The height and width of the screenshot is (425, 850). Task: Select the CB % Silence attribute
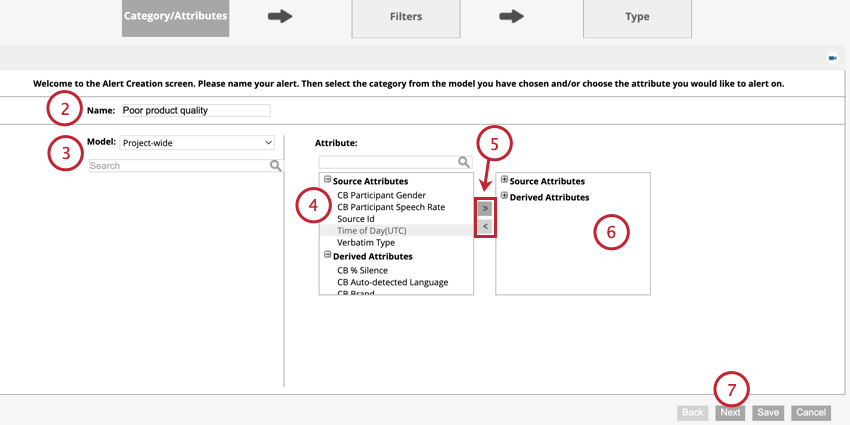tap(362, 271)
